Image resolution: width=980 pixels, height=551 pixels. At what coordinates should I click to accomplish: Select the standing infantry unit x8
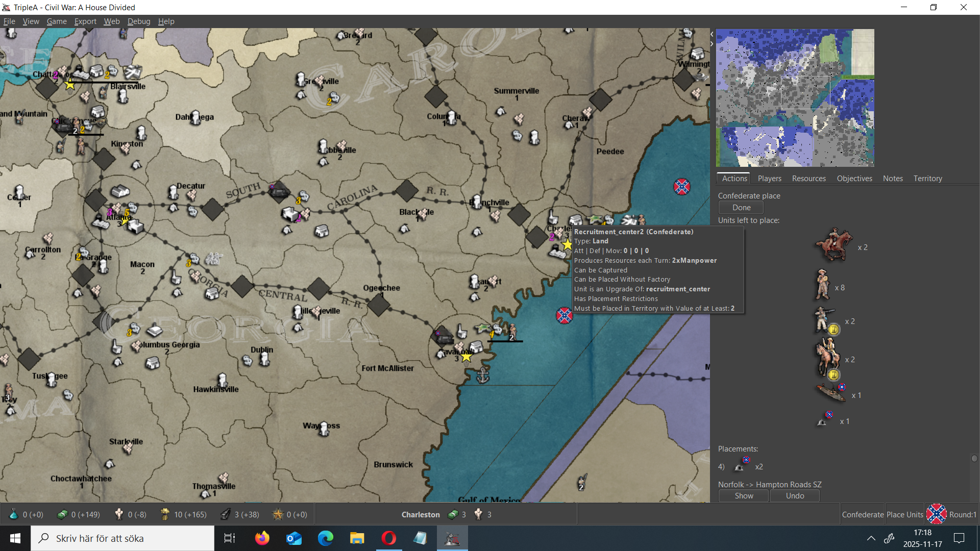(x=822, y=285)
